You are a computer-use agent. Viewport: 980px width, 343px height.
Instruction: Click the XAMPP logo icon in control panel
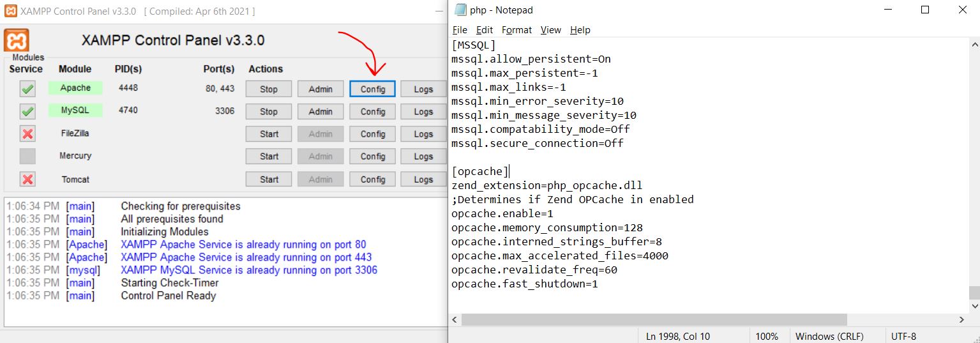(17, 40)
